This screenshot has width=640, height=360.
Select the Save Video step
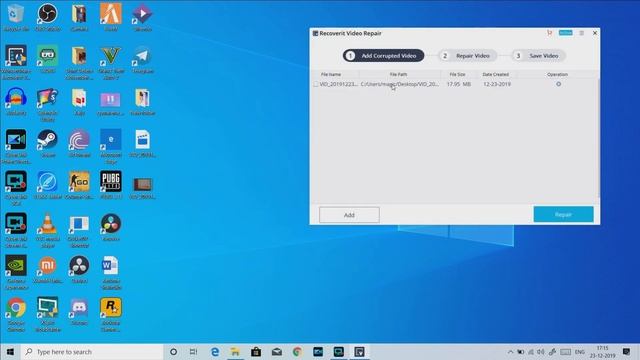pos(538,56)
